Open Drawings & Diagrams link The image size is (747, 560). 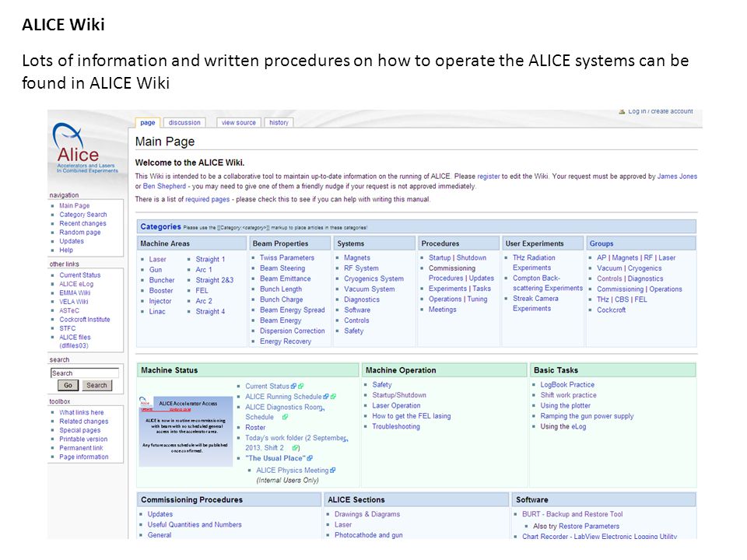[x=366, y=514]
